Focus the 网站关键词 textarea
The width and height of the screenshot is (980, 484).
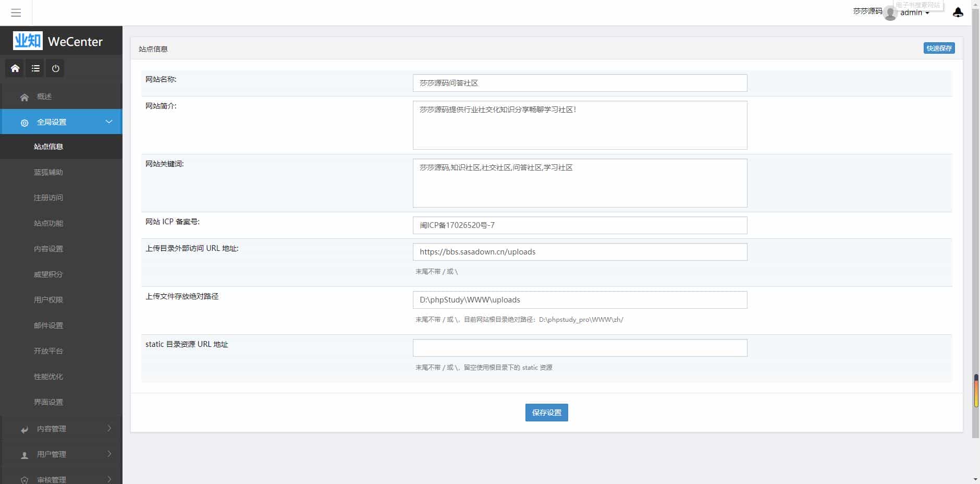pyautogui.click(x=580, y=183)
